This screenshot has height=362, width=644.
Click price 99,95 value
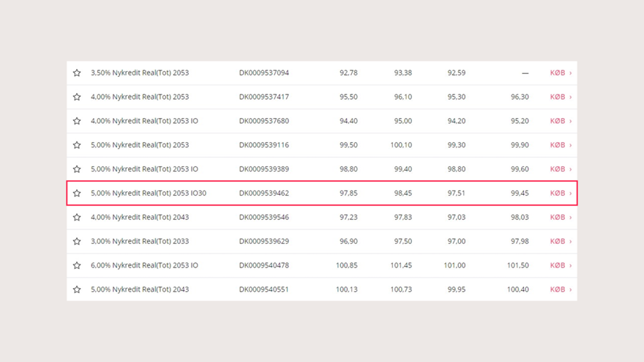coord(457,289)
